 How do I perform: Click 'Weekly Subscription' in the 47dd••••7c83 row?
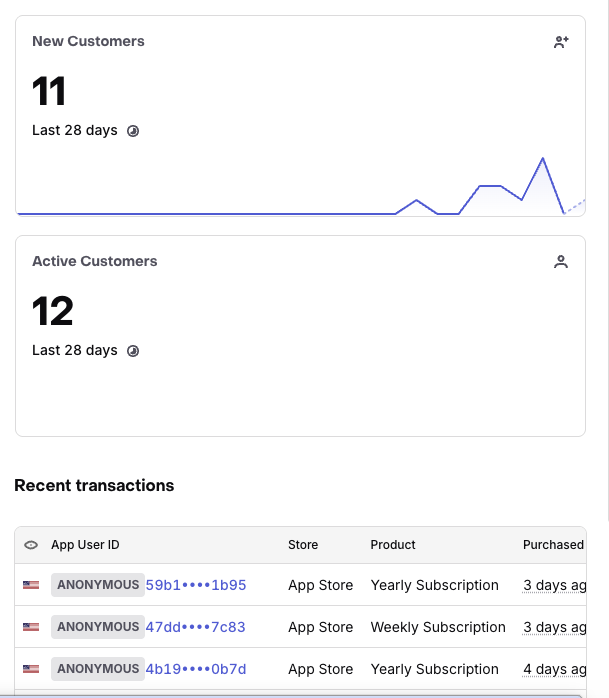(438, 627)
